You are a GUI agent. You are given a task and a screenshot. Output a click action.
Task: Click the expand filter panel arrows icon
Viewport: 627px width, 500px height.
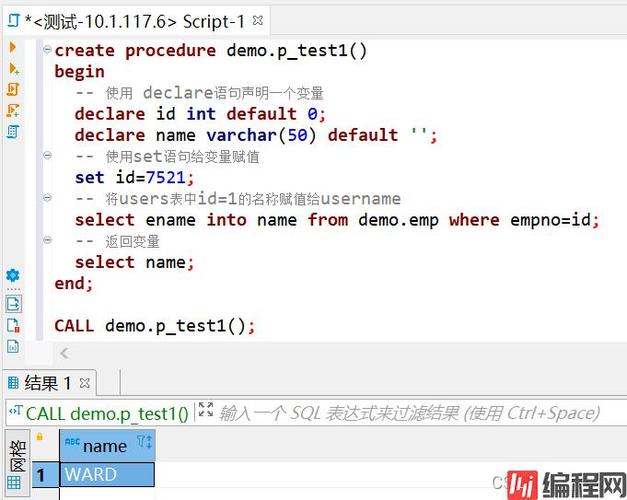pos(206,410)
